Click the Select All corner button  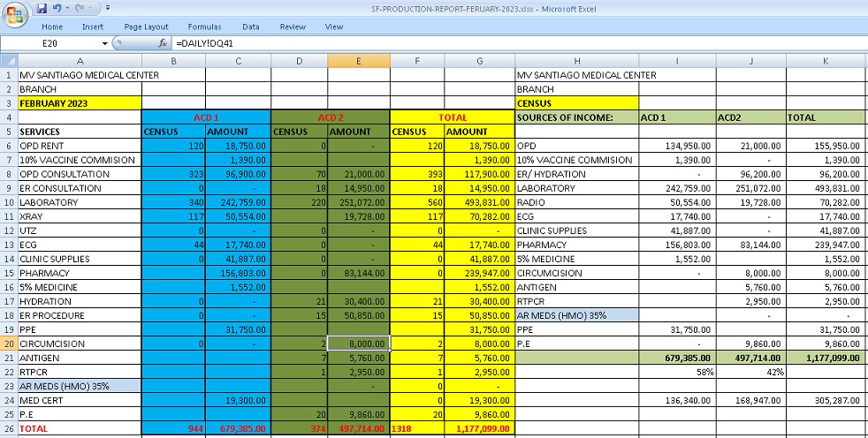click(x=10, y=61)
